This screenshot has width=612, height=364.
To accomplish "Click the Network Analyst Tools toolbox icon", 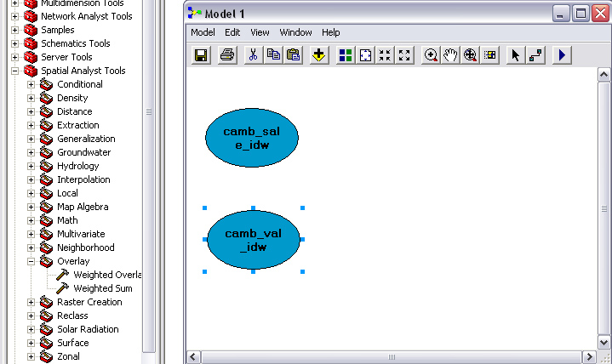I will [x=31, y=16].
